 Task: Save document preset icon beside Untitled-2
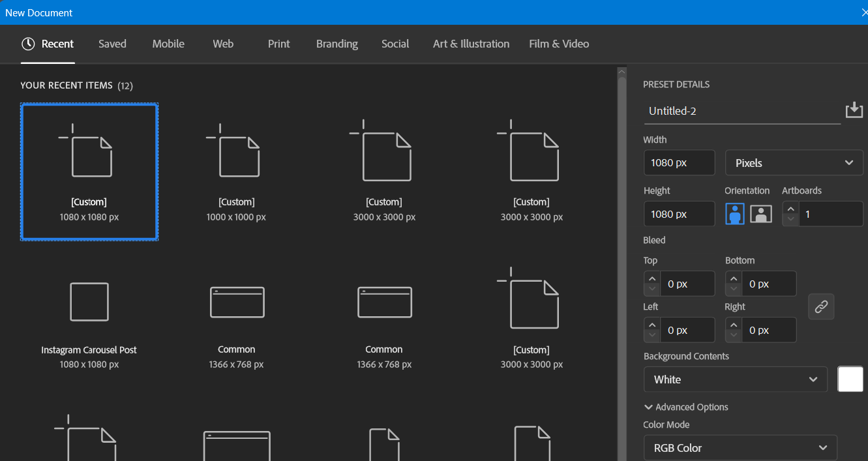[854, 110]
